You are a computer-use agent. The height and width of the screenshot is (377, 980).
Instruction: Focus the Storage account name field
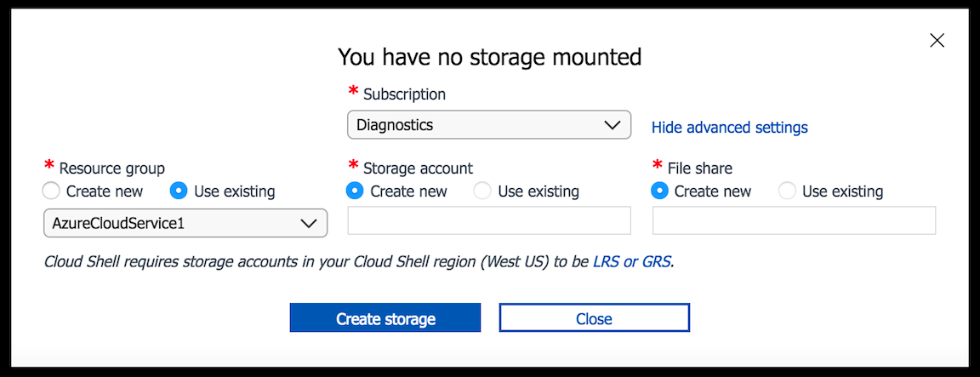click(489, 220)
